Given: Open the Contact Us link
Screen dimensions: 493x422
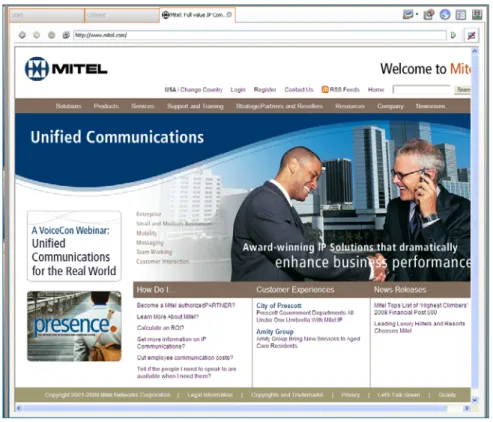Looking at the screenshot, I should coord(299,90).
